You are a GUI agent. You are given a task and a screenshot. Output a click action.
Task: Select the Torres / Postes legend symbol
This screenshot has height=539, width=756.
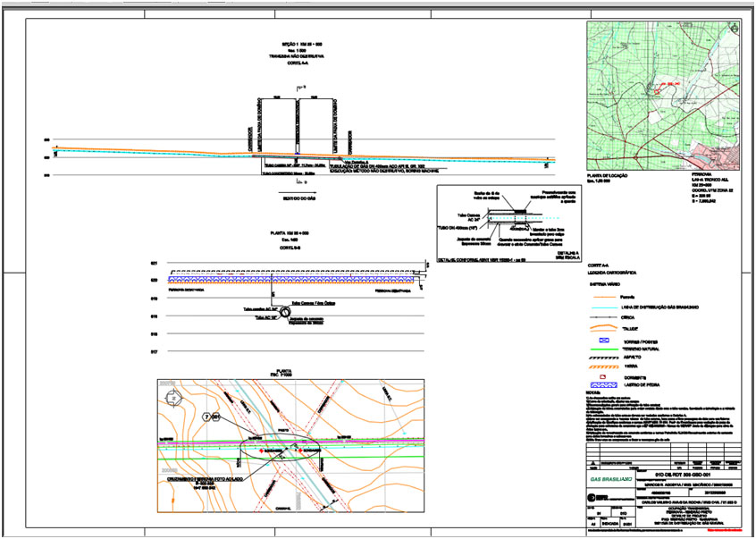pos(602,340)
